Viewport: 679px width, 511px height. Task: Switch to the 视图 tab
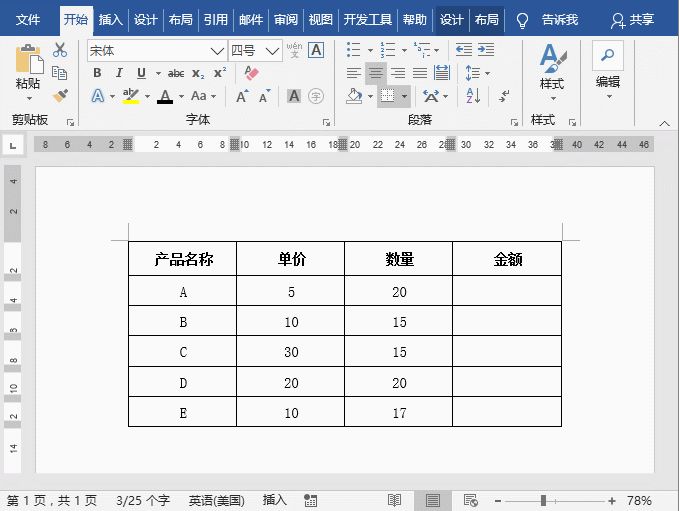(x=320, y=19)
